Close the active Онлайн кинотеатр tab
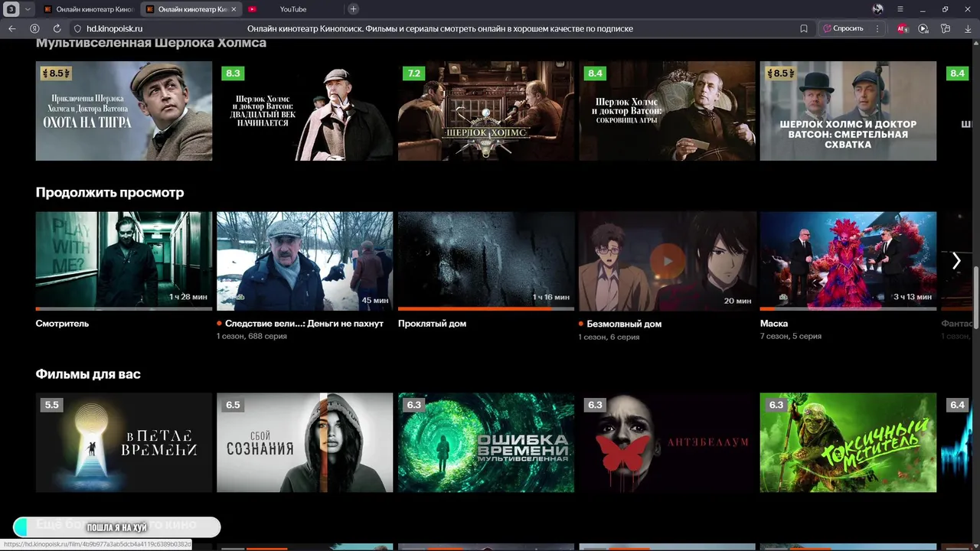 234,9
